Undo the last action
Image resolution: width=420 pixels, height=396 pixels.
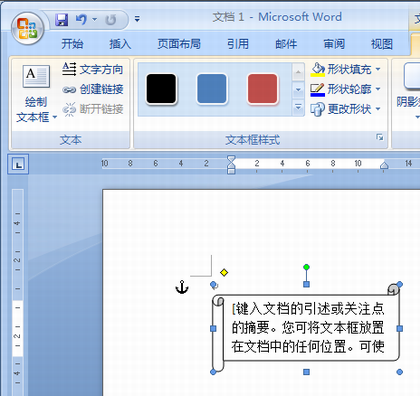point(81,20)
